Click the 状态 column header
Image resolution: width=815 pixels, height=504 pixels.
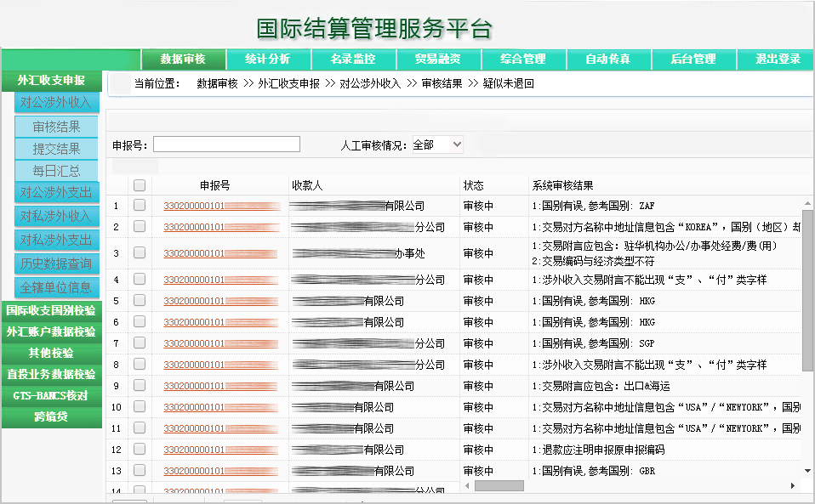coord(474,186)
